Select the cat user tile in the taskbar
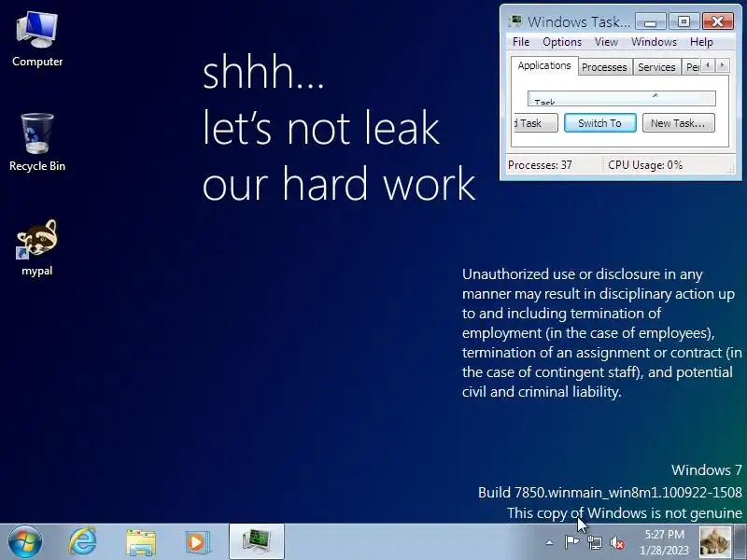Screen dimensions: 747x560 pos(715,542)
